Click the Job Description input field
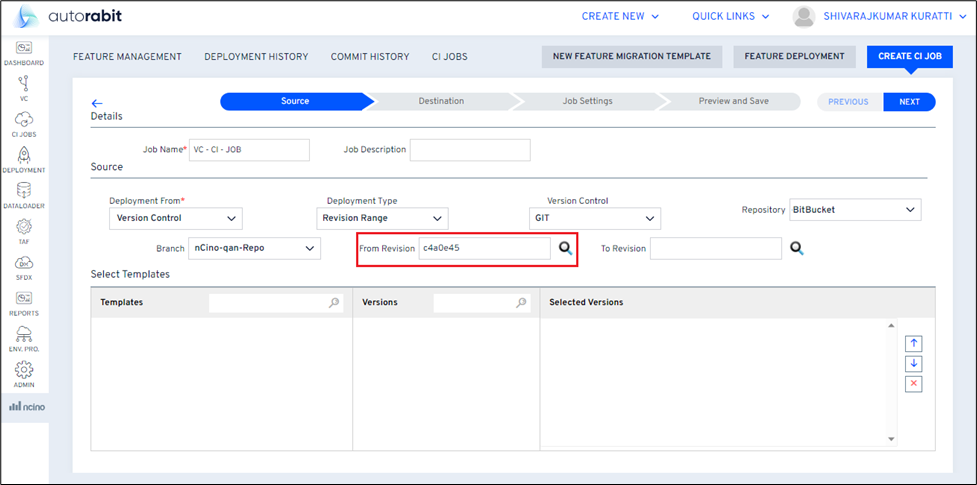The height and width of the screenshot is (485, 977). tap(470, 150)
